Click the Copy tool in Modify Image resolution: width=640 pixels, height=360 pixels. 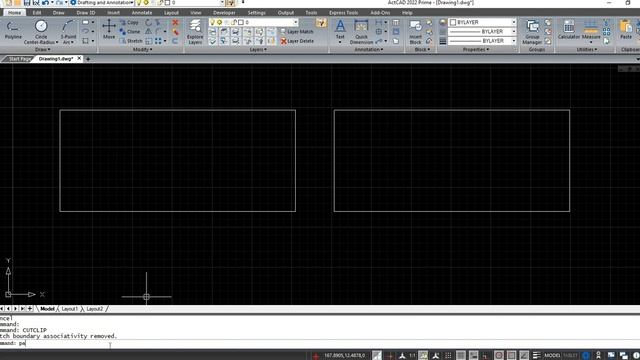129,22
